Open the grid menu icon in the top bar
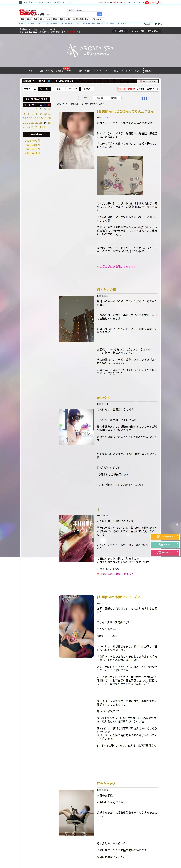Image resolution: width=181 pixels, height=868 pixels. coord(20,2)
